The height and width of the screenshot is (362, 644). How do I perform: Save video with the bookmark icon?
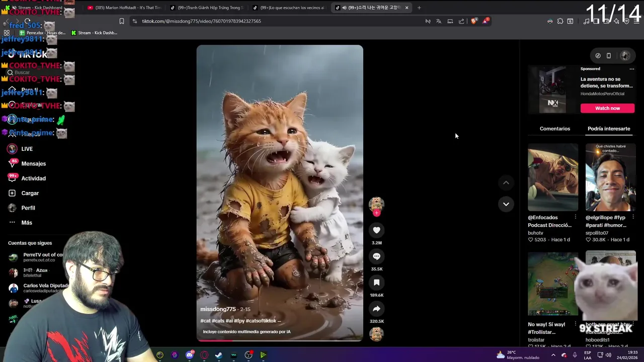coord(376,283)
